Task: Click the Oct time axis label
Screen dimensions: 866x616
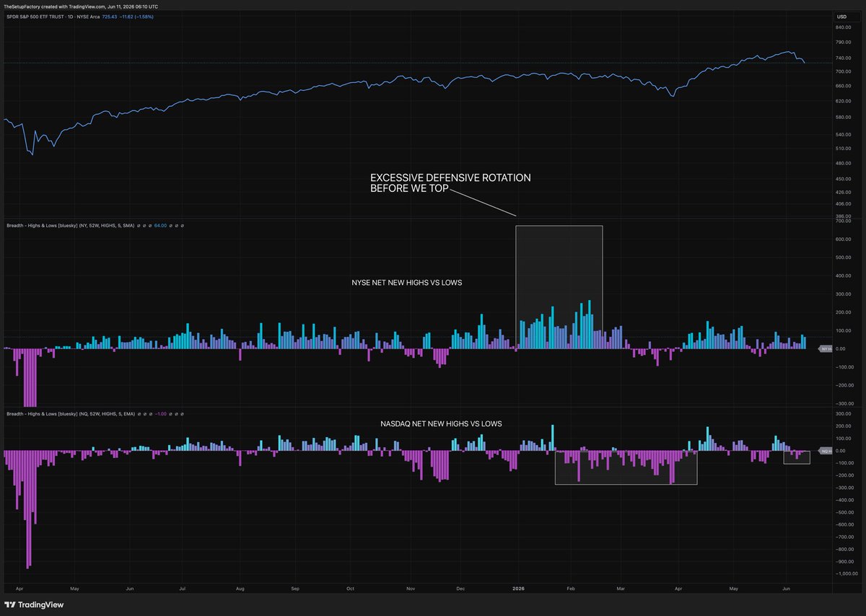Action: pyautogui.click(x=350, y=589)
